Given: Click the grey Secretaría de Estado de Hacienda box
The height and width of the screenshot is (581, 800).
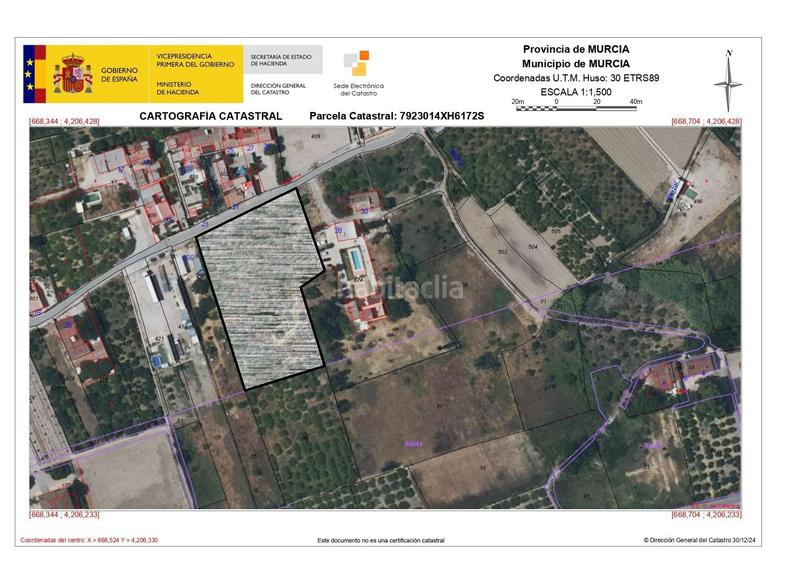Looking at the screenshot, I should click(284, 59).
